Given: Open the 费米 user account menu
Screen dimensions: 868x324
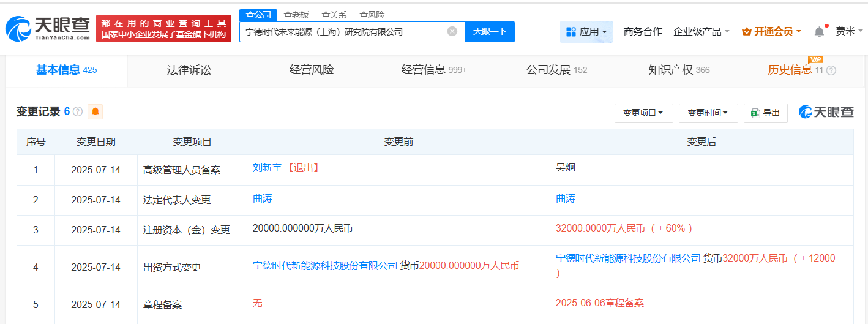Looking at the screenshot, I should click(850, 31).
